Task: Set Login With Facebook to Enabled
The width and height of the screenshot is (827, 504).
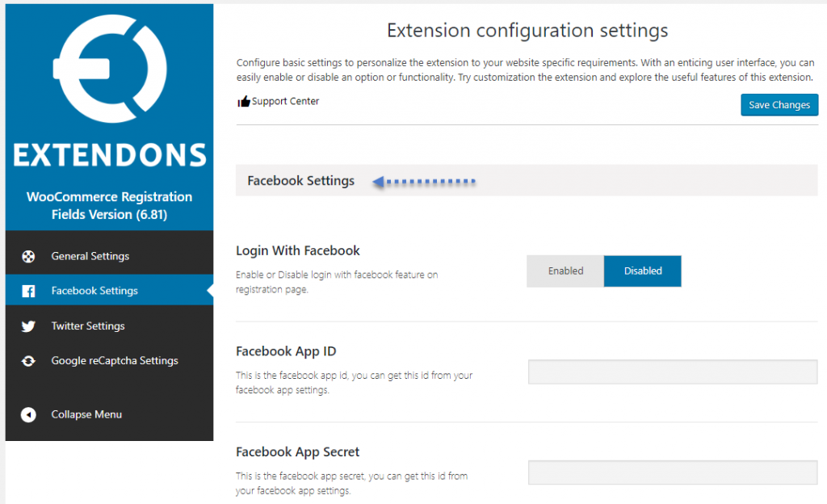Action: coord(565,271)
